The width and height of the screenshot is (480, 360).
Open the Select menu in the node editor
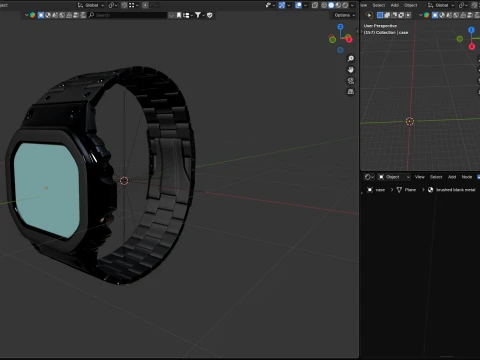pos(436,177)
